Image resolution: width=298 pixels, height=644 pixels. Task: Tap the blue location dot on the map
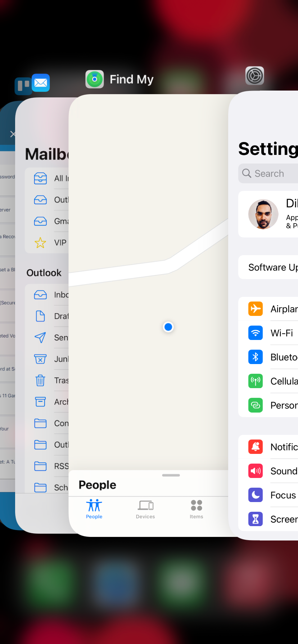click(x=168, y=327)
